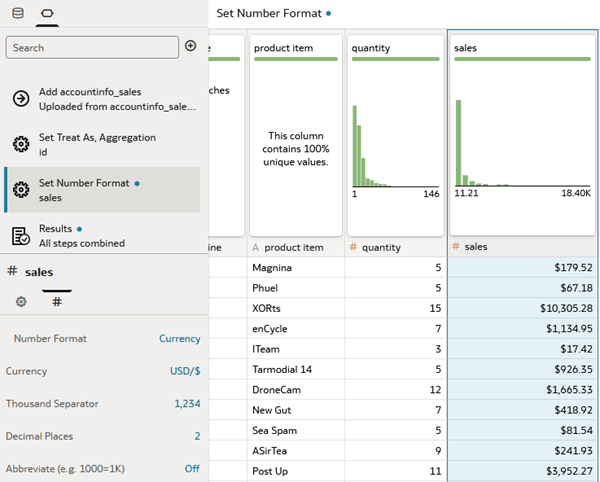Click the quantity histogram tile
Screen dimensions: 600x482
[x=395, y=134]
